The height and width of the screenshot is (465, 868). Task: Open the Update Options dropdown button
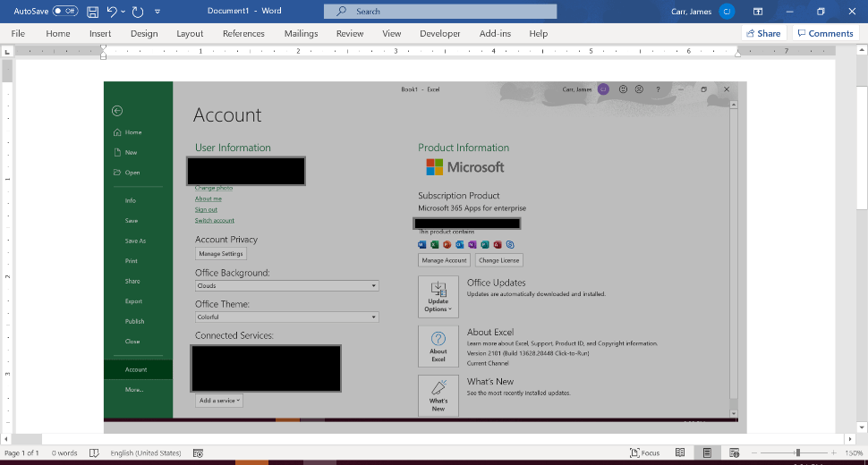pos(438,297)
